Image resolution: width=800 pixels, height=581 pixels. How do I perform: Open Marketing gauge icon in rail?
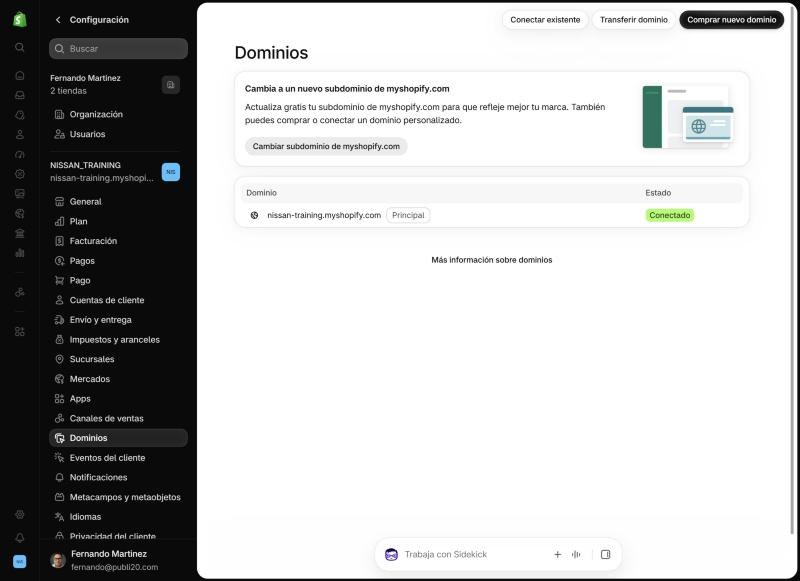[x=19, y=155]
